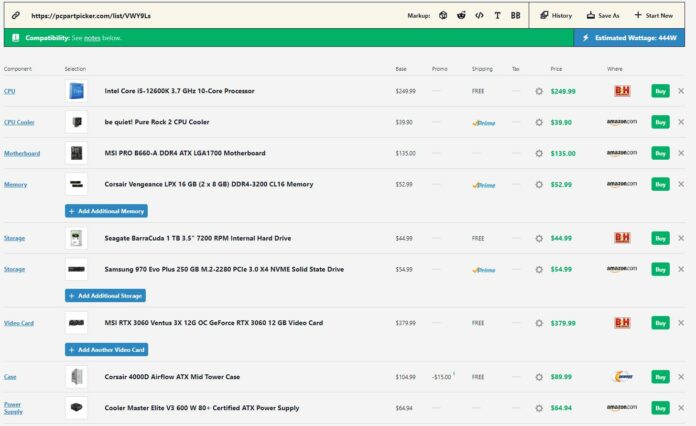Viewport: 696px width, 426px height.
Task: Remove the Corsair 4000D case from list
Action: [x=681, y=377]
